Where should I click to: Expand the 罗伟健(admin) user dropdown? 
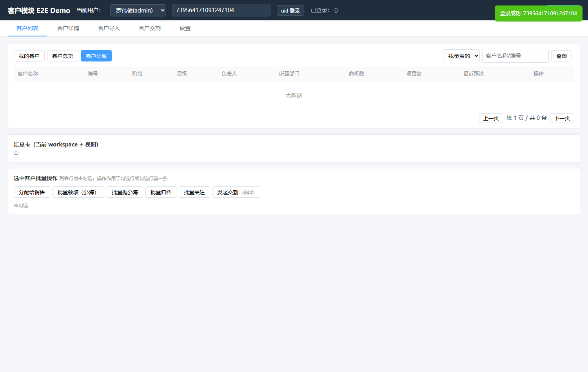[x=138, y=10]
